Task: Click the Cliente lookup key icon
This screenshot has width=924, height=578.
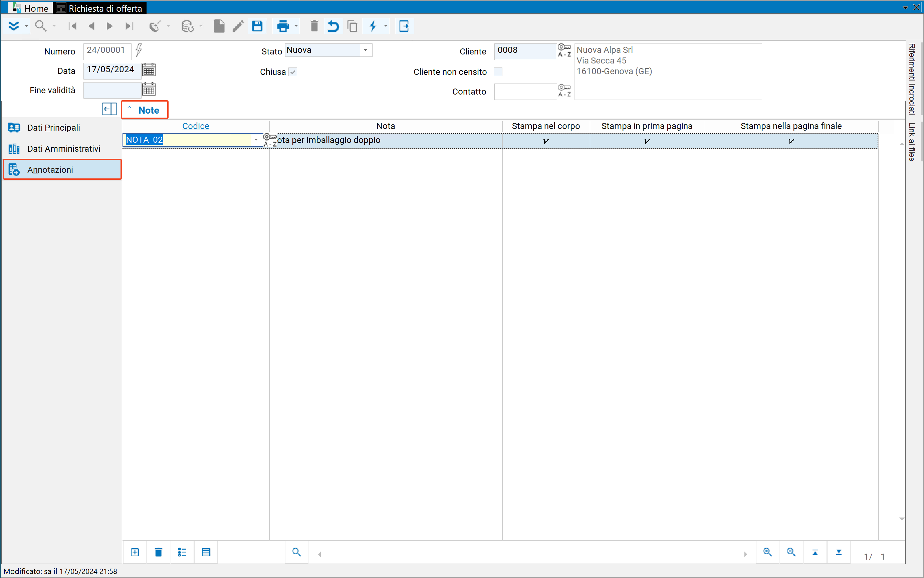Action: tap(564, 50)
